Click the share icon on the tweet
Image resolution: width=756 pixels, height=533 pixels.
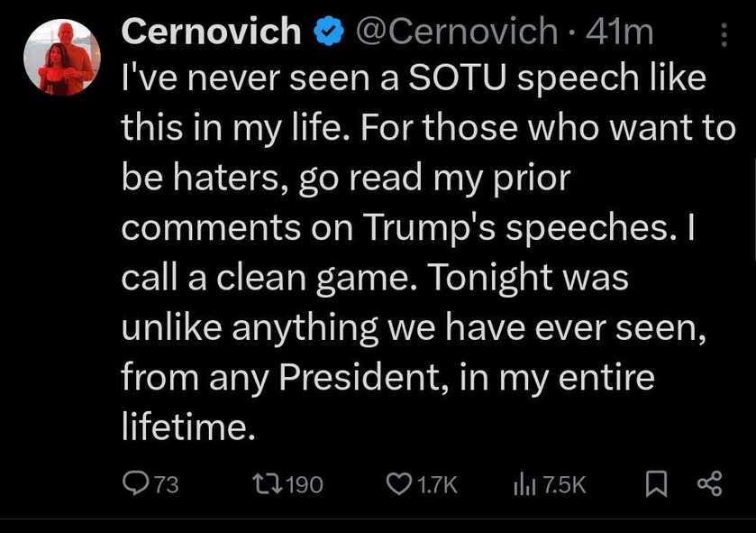click(710, 484)
